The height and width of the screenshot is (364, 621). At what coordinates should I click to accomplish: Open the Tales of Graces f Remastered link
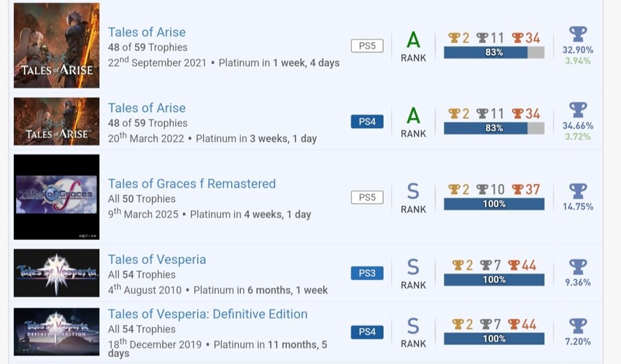192,184
